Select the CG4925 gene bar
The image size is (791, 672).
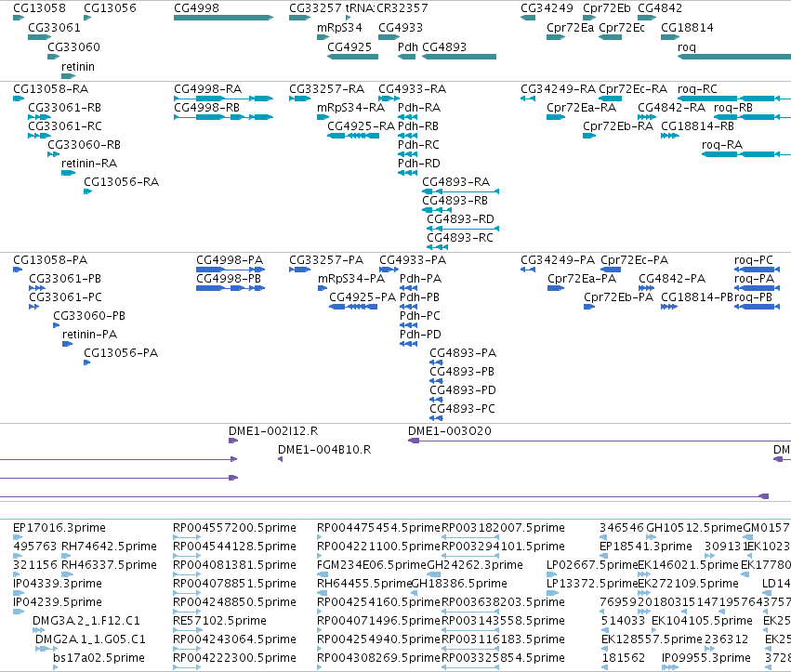point(352,57)
